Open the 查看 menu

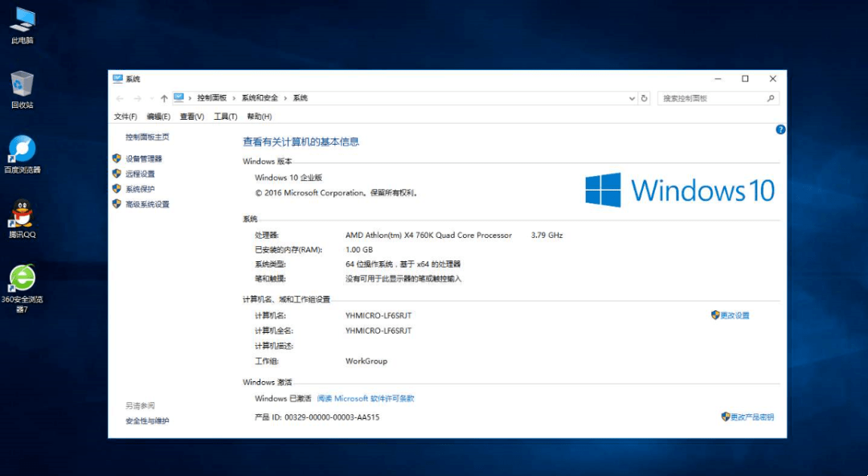[191, 116]
